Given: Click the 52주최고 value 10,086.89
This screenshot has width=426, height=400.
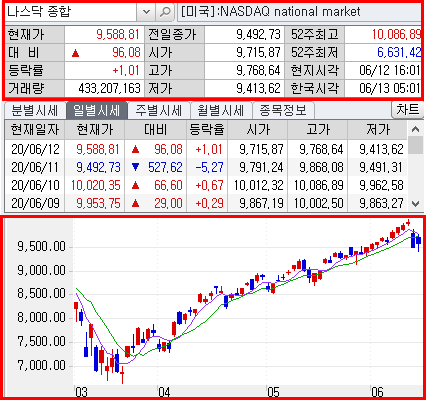Looking at the screenshot, I should (396, 34).
